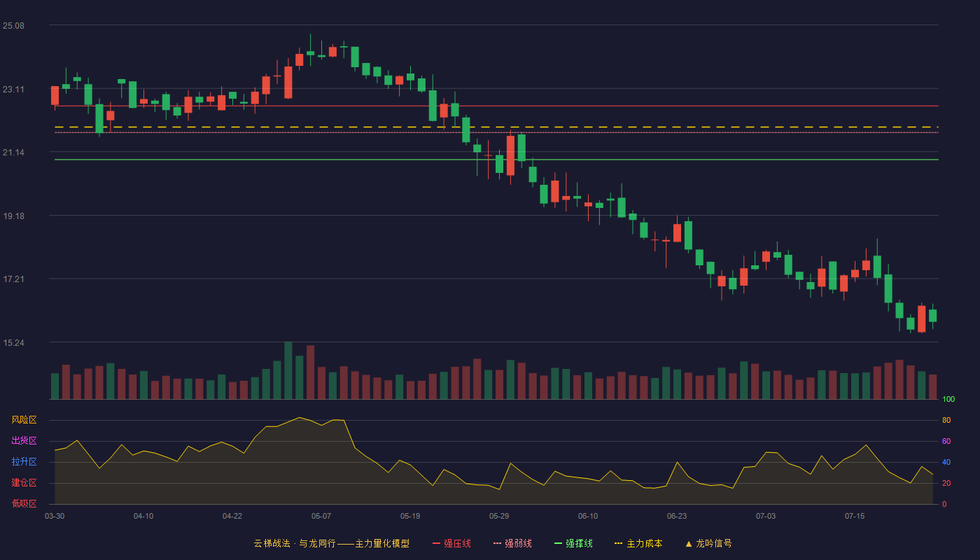Click the 25.08 price axis label
Viewport: 980px width, 560px height.
pos(13,26)
